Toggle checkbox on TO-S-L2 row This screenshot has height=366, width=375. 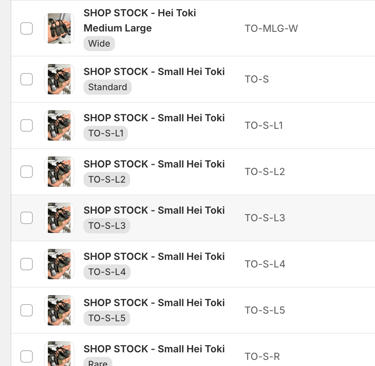click(26, 172)
